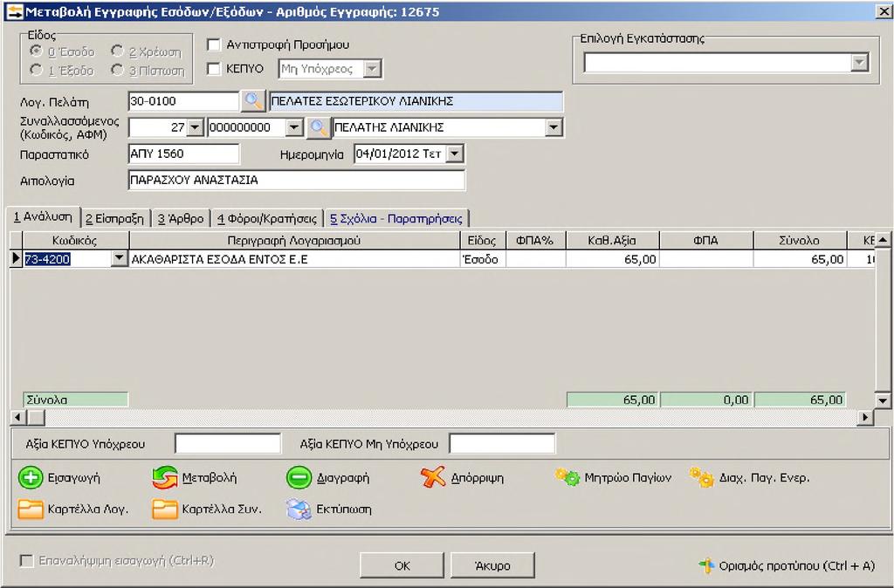Open the Καρτέλλα Λογ. folder icon
The image size is (894, 588).
[31, 509]
